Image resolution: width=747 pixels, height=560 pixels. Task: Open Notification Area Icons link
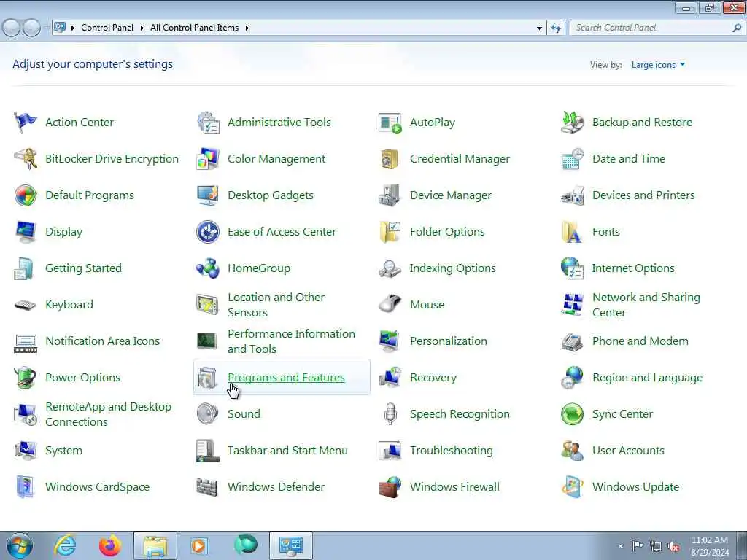tap(102, 341)
